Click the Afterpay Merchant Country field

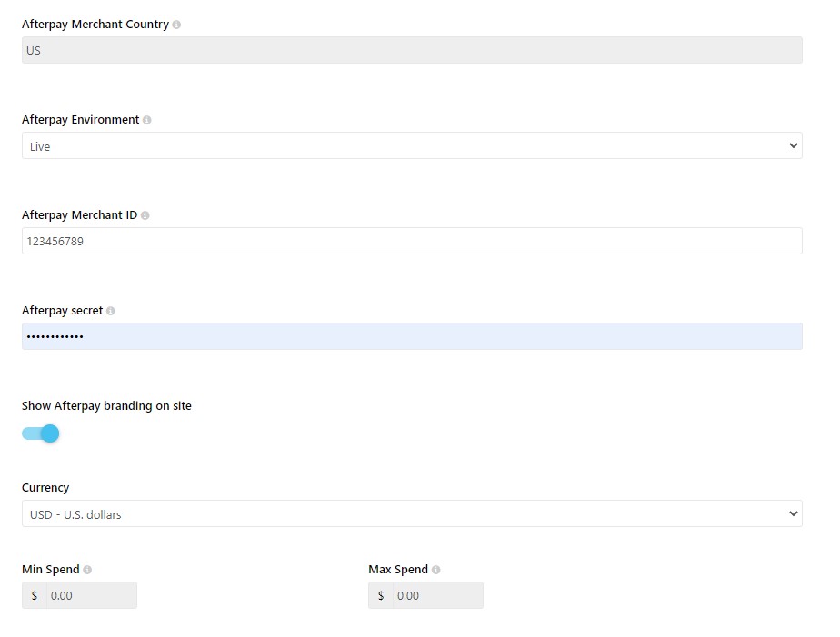412,50
